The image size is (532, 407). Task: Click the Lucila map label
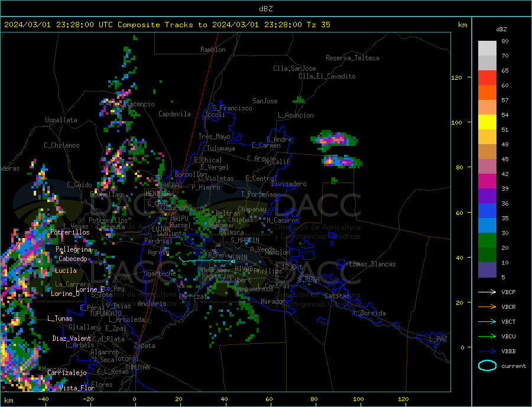(x=66, y=271)
